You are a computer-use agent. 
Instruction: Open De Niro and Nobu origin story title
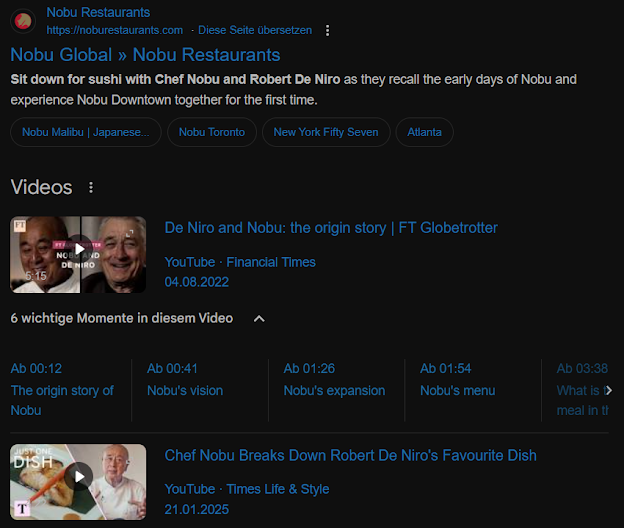coord(331,228)
